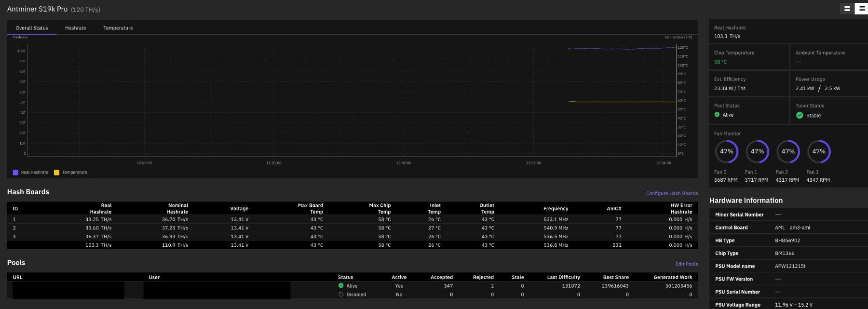The height and width of the screenshot is (309, 868).
Task: Select nominal hashrate 37.23 TH/s cell
Action: pyautogui.click(x=175, y=228)
